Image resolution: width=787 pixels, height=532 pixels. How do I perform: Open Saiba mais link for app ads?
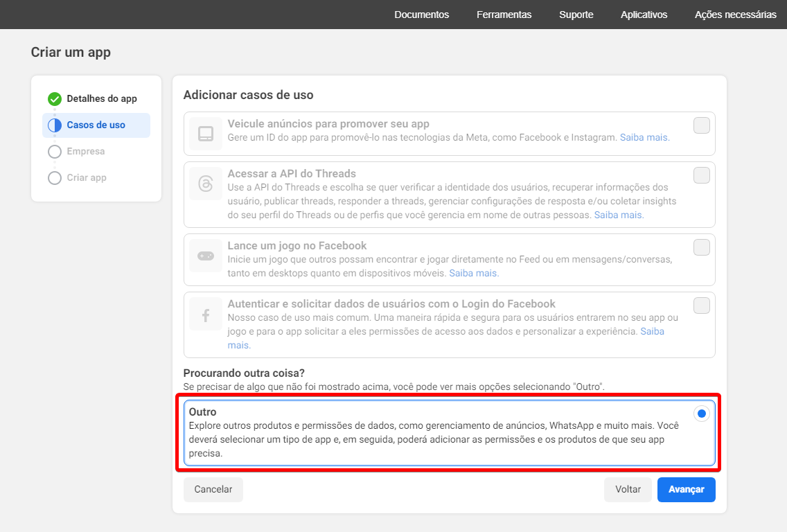click(x=644, y=138)
